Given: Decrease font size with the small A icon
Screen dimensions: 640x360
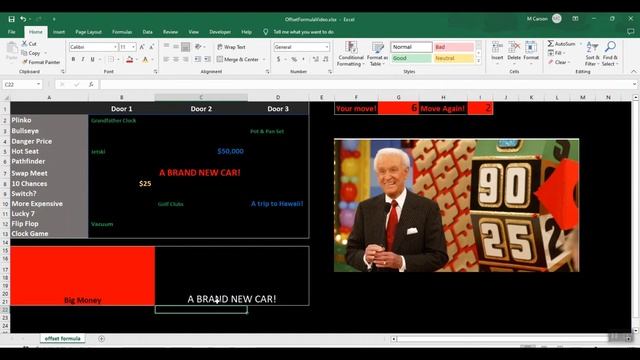Looking at the screenshot, I should click(151, 47).
